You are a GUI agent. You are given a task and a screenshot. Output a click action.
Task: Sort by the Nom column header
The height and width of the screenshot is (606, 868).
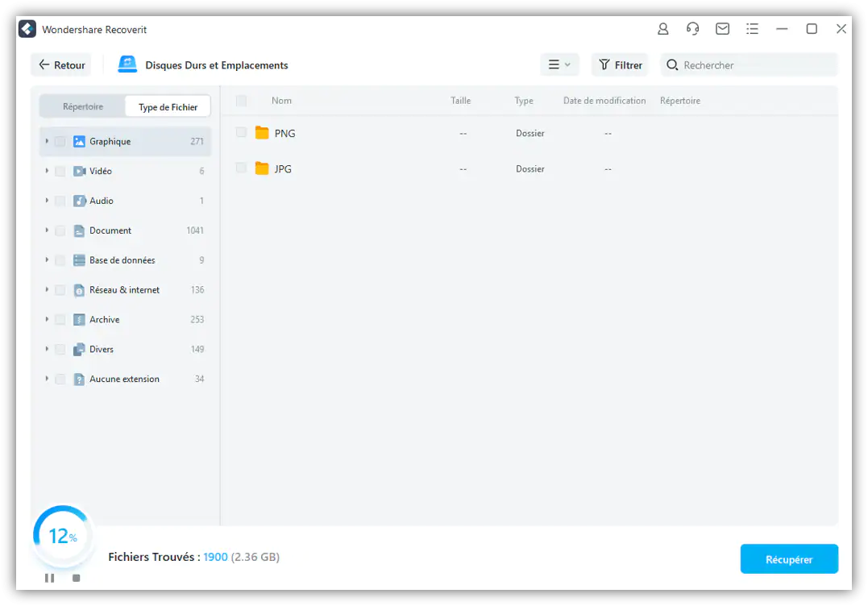[x=281, y=101]
